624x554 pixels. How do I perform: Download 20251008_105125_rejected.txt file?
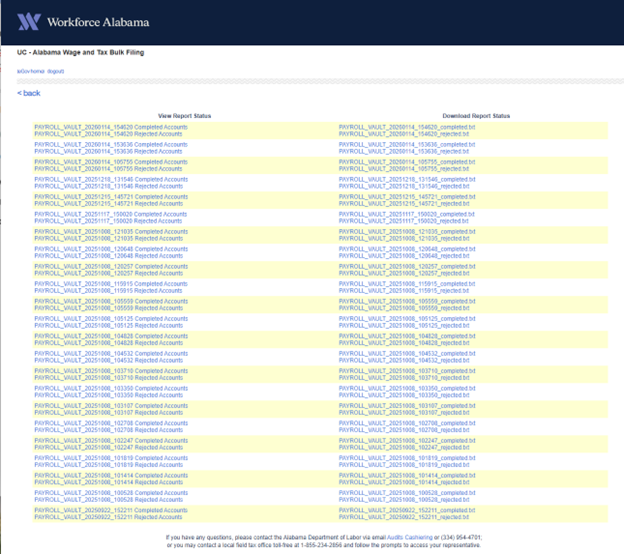(x=404, y=326)
